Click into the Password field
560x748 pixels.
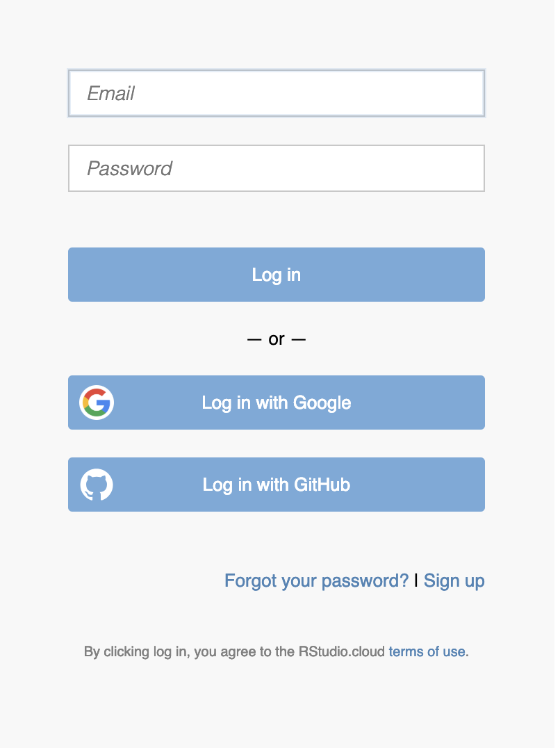(276, 168)
